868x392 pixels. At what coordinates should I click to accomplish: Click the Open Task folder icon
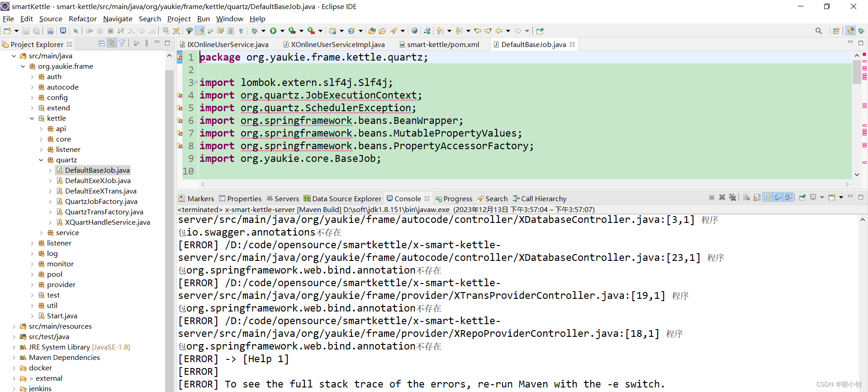pos(382,31)
